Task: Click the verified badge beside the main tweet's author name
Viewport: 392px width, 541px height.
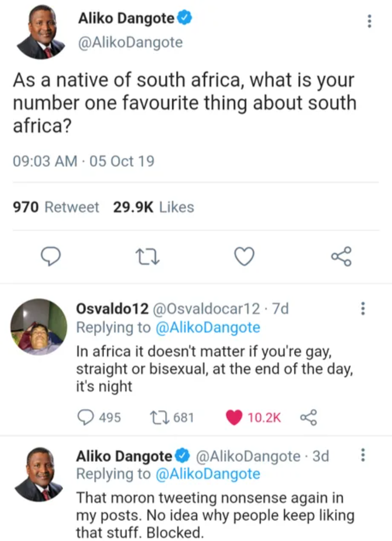Action: pyautogui.click(x=184, y=19)
